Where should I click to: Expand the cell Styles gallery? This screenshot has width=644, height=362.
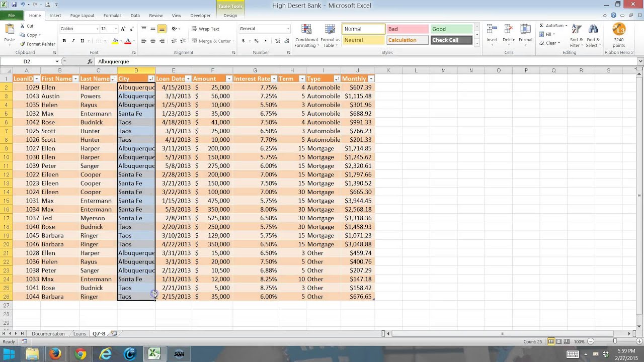coord(477,43)
